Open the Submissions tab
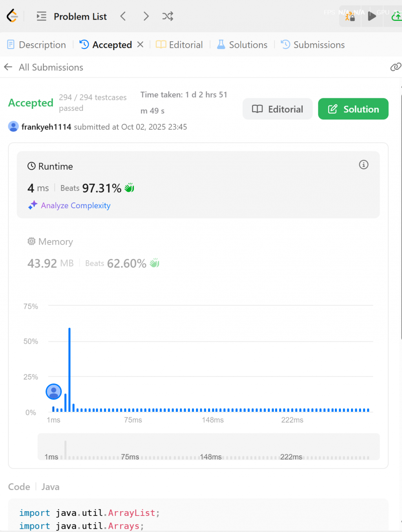The width and height of the screenshot is (402, 532). click(x=313, y=45)
